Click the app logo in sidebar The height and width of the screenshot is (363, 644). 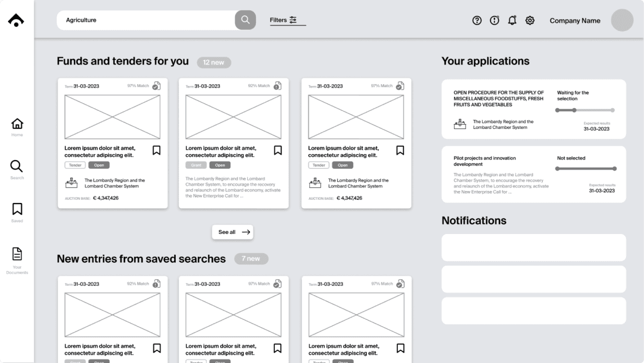click(x=17, y=20)
